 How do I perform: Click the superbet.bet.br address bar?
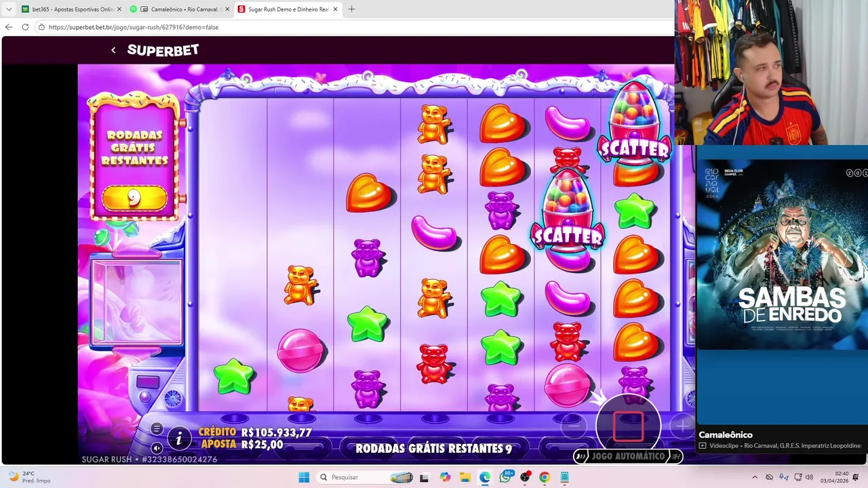[x=353, y=27]
